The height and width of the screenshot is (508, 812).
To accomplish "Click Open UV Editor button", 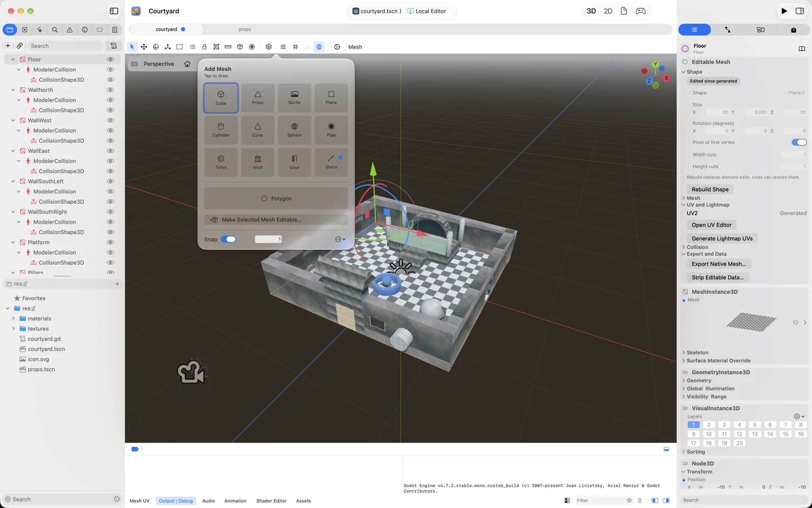I will tap(712, 225).
